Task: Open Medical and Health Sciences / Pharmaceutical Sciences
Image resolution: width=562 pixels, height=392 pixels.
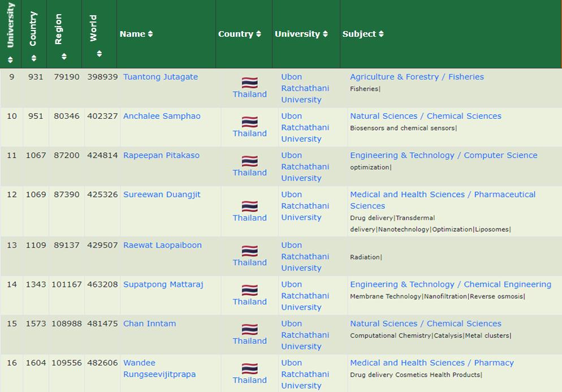Action: click(443, 200)
